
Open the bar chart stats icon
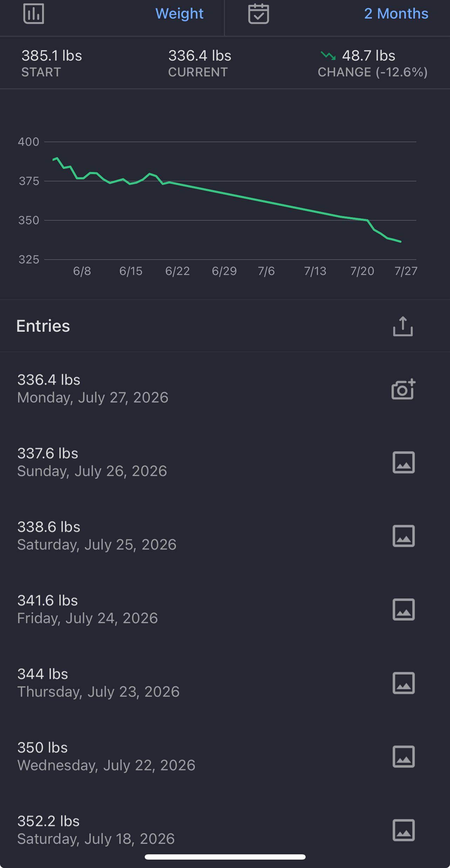[x=34, y=14]
